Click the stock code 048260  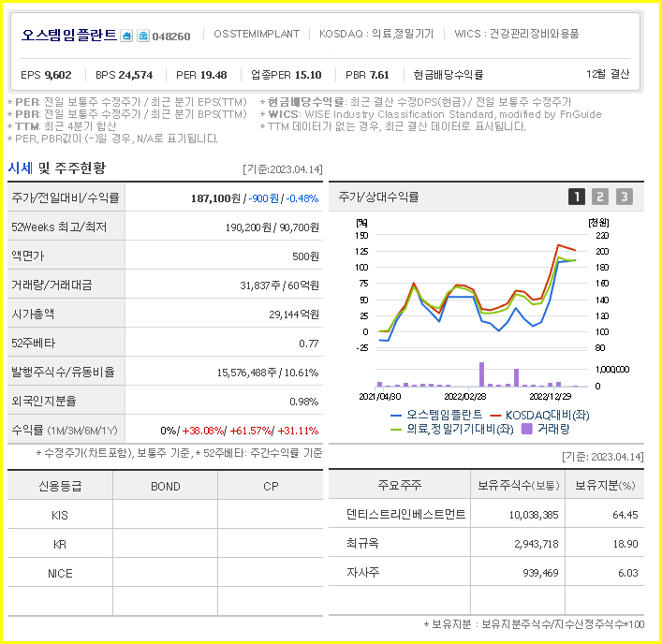(171, 37)
